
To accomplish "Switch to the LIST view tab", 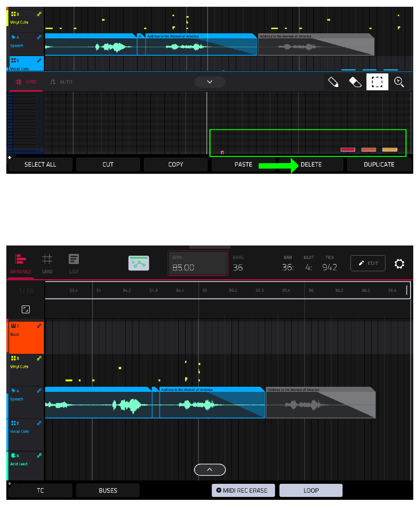I will [x=74, y=264].
